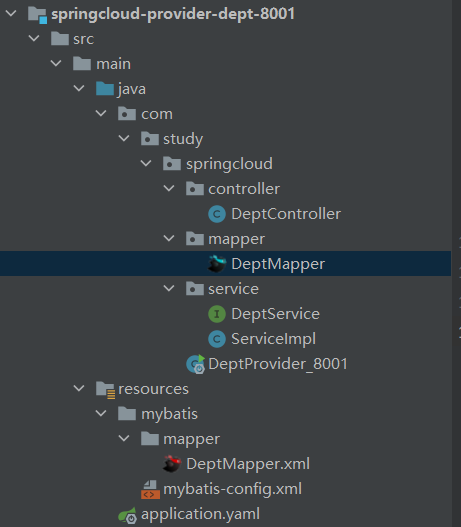Click the mybatis-config.xml file icon

(150, 489)
